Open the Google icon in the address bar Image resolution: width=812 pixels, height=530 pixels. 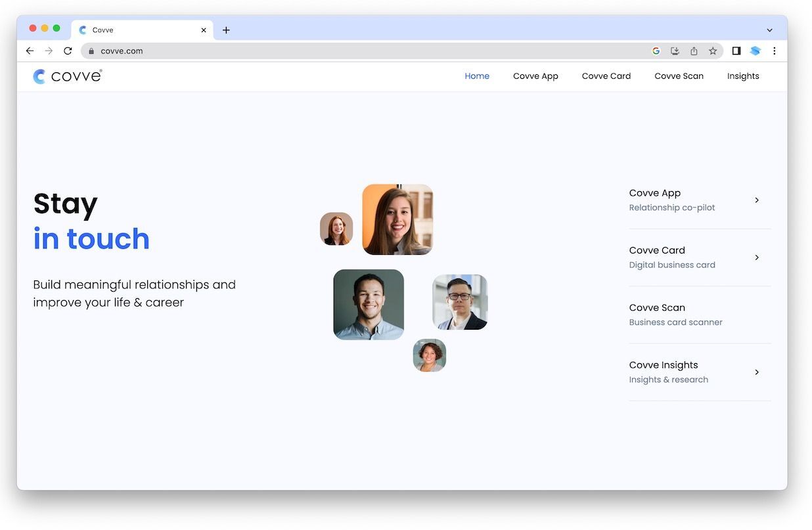[656, 51]
